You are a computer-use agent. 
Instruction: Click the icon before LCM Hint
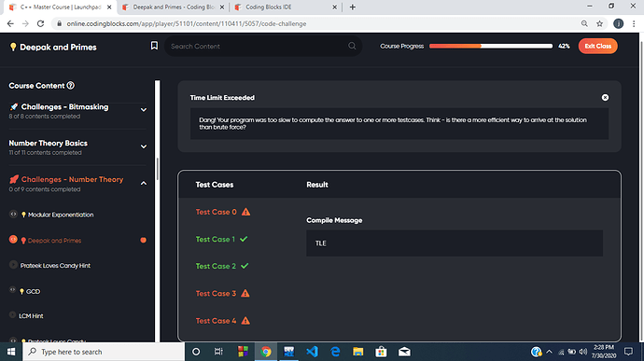click(x=12, y=315)
